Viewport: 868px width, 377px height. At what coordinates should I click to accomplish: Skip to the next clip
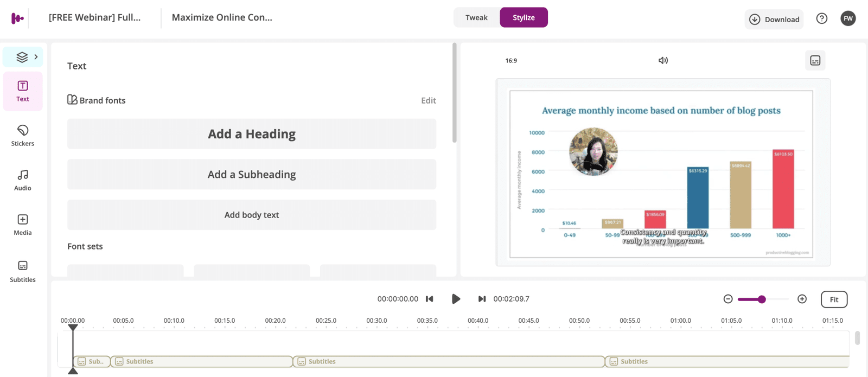coord(482,299)
